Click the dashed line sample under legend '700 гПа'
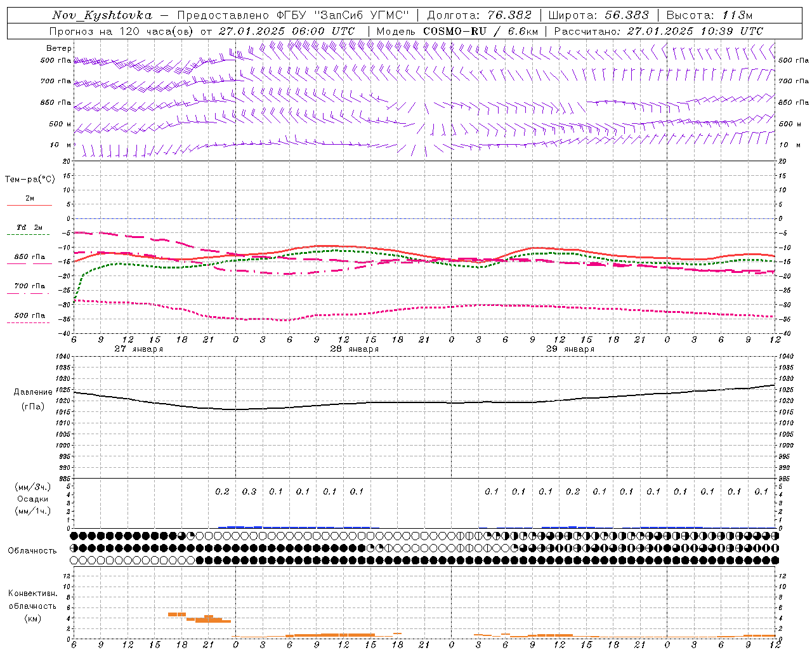812x650 pixels. pyautogui.click(x=29, y=293)
